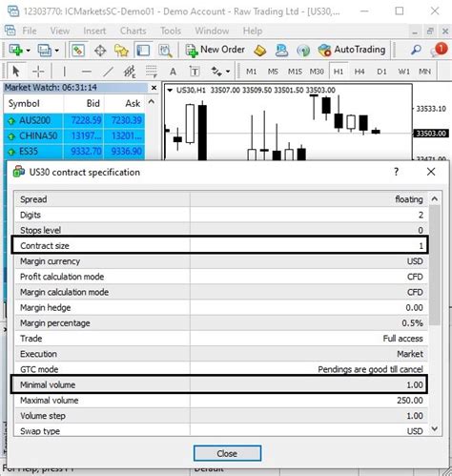This screenshot has width=452, height=476.
Task: Select the Crosshair tool
Action: [x=38, y=72]
